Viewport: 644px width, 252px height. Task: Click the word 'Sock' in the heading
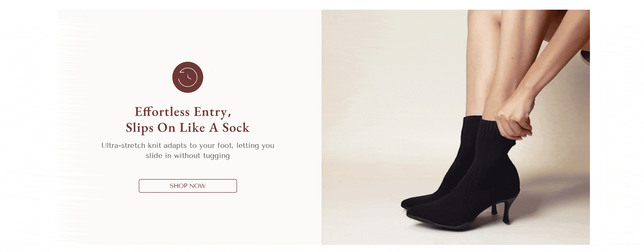click(236, 128)
